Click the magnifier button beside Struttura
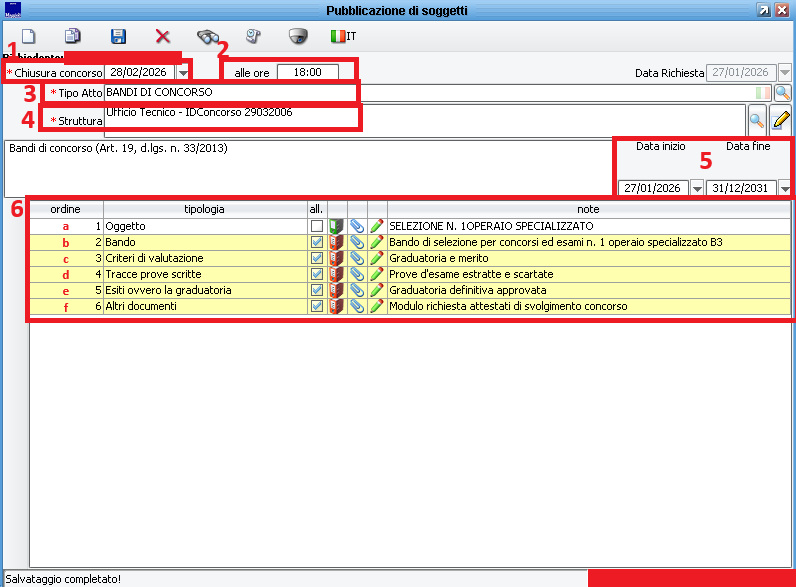796x587 pixels. (756, 120)
